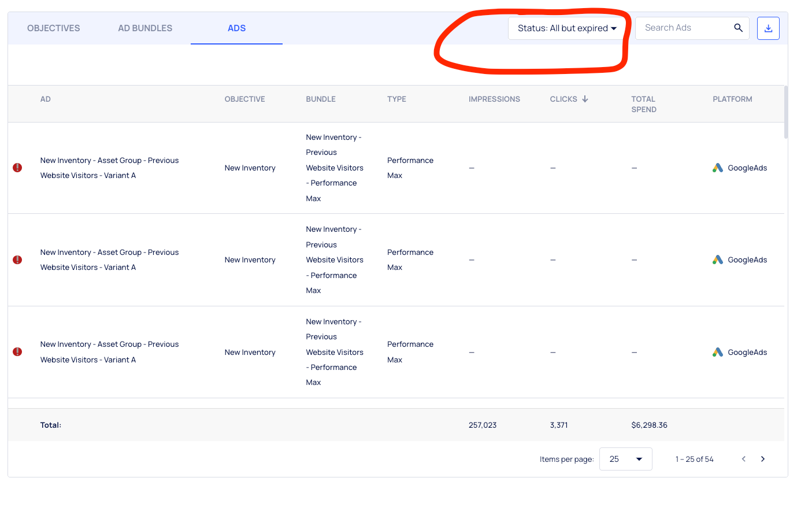Screen dimensions: 812x511
Task: Switch to the Ad Bundles tab
Action: [x=145, y=28]
